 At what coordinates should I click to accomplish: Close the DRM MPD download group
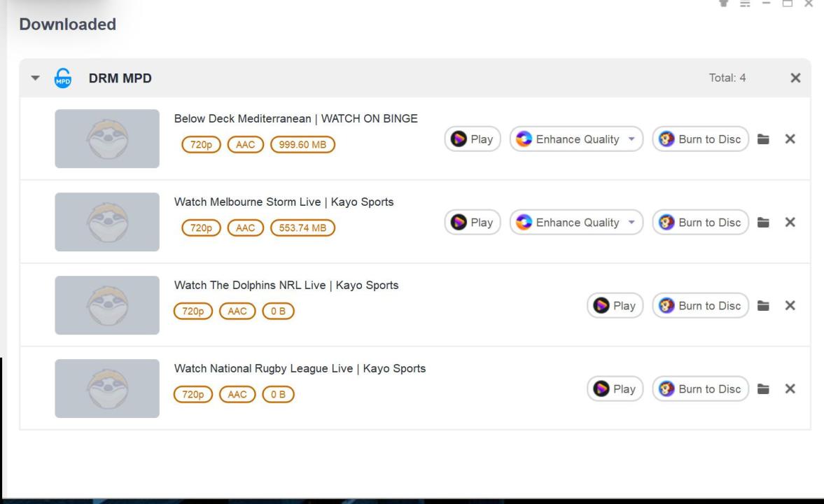795,78
